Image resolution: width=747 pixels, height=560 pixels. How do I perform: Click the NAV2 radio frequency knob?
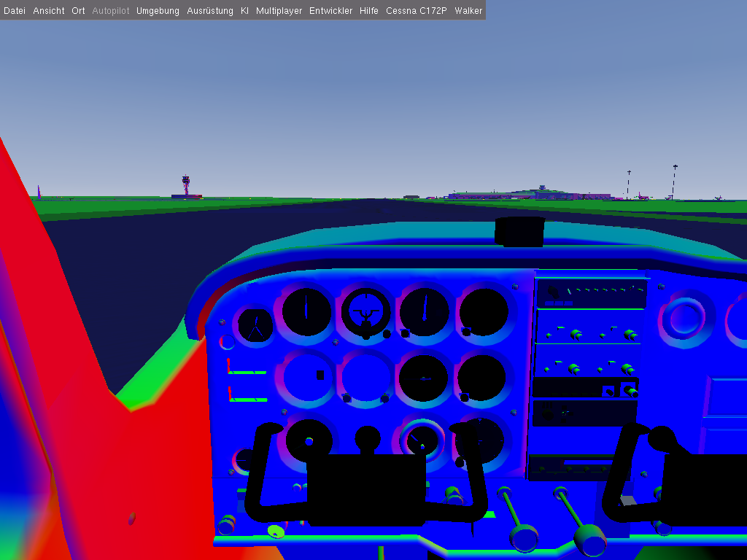(629, 369)
